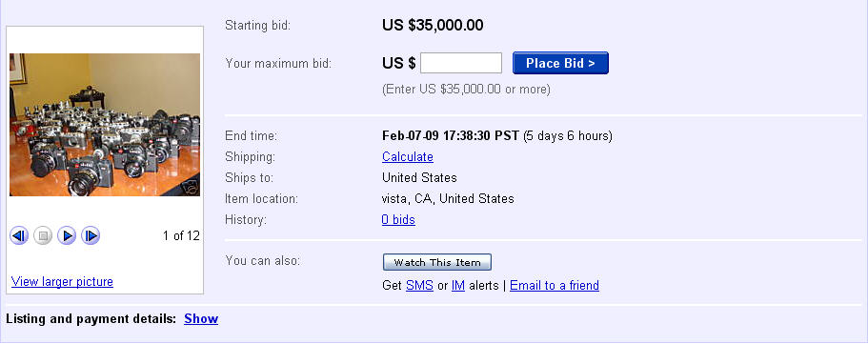Open the SMS alerts link
Viewport: 868px width, 344px height.
pos(419,285)
